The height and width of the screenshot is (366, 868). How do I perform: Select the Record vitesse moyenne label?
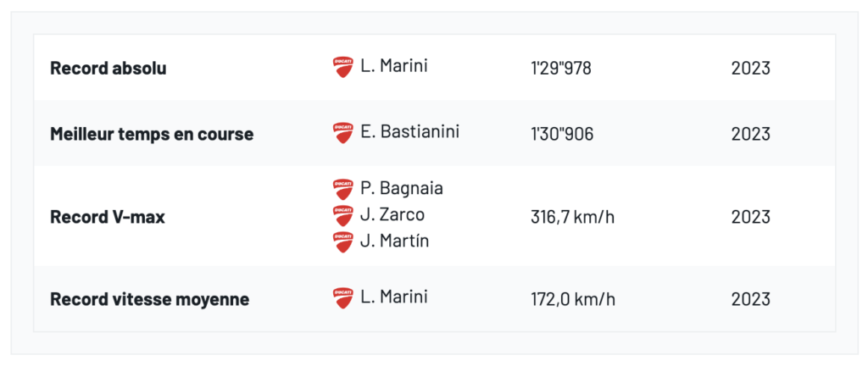tap(149, 299)
